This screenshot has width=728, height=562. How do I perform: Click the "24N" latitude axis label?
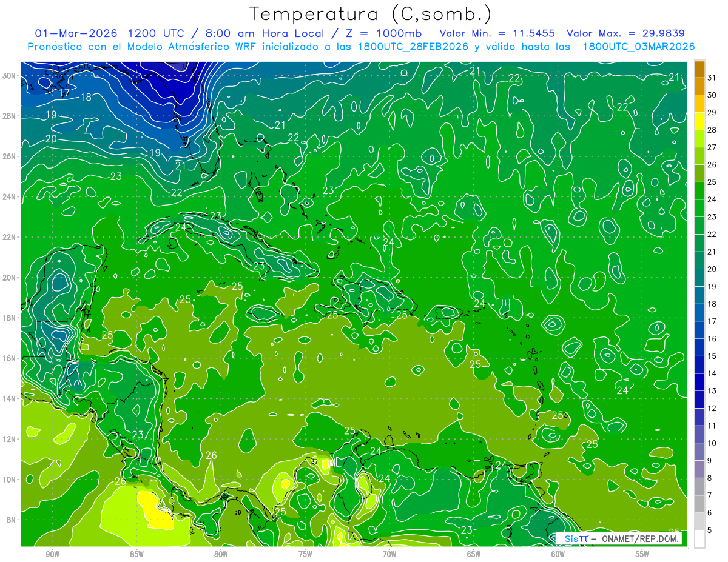(x=9, y=196)
